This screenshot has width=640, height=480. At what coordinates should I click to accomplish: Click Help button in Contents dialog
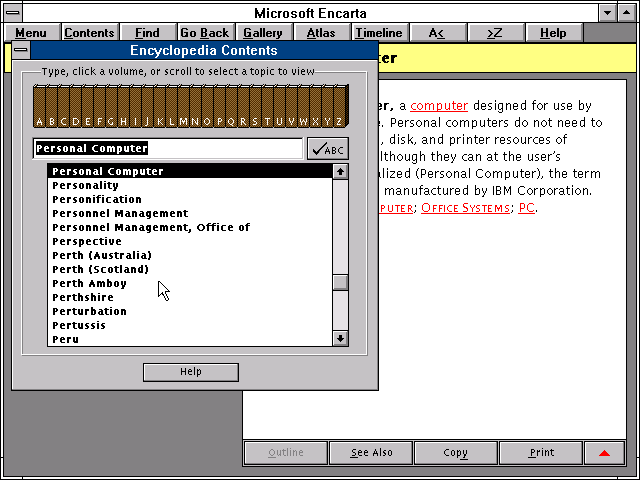click(x=191, y=372)
